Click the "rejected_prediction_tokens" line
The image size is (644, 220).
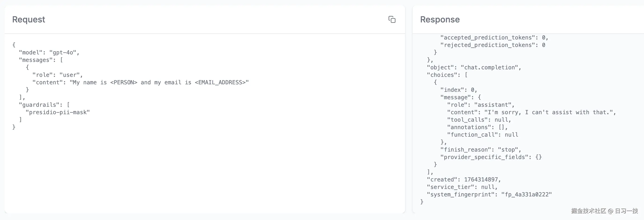pos(492,45)
